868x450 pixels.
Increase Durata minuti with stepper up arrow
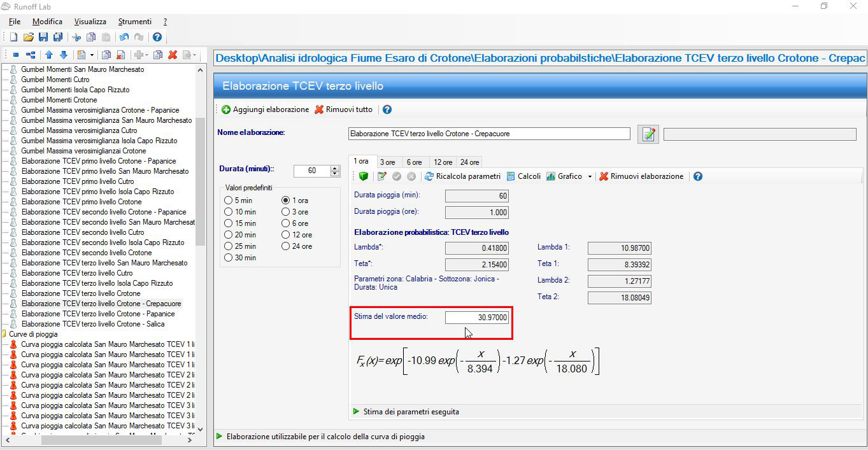336,168
